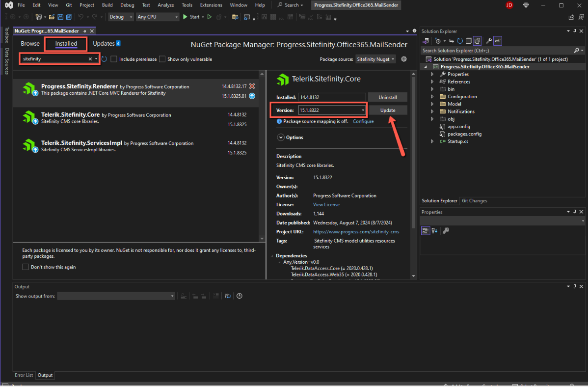Collapse the Progress.Sitefinity.Office365.MailSender project node
The width and height of the screenshot is (588, 387).
[x=426, y=67]
